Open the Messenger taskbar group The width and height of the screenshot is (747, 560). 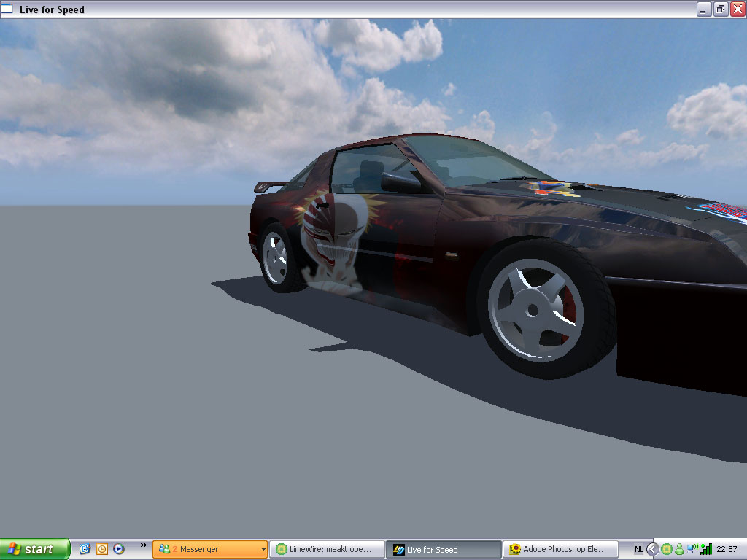point(209,549)
